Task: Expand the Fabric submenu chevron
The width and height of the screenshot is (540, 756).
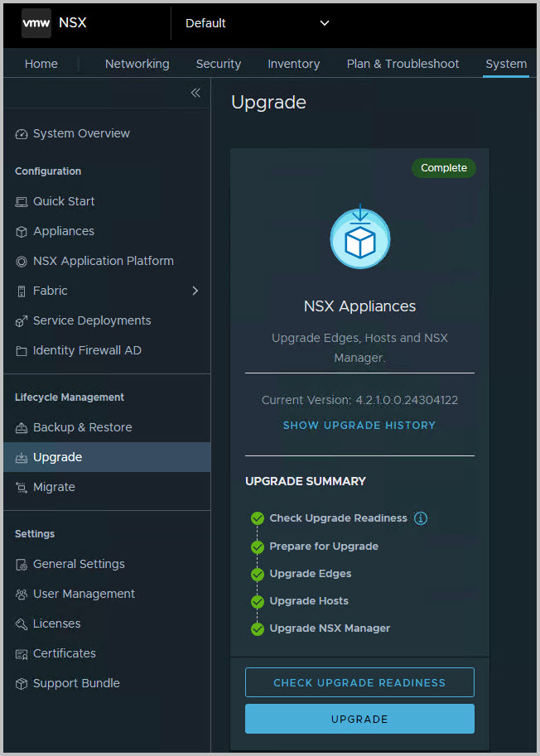Action: tap(195, 291)
